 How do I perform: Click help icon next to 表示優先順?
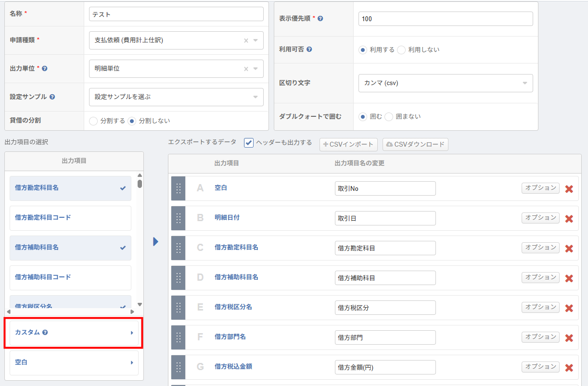(320, 19)
